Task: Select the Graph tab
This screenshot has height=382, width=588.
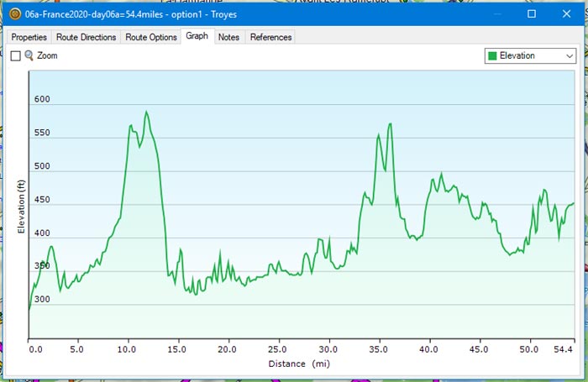Action: click(197, 36)
